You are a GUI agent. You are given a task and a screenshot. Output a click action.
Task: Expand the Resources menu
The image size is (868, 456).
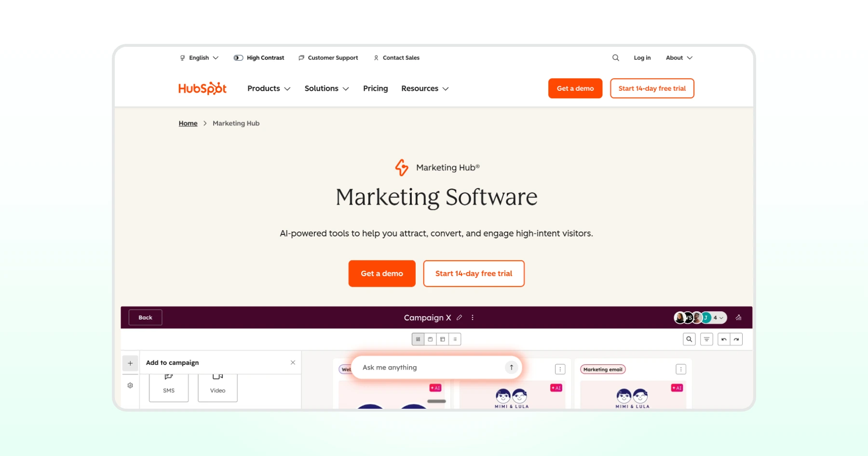tap(425, 88)
